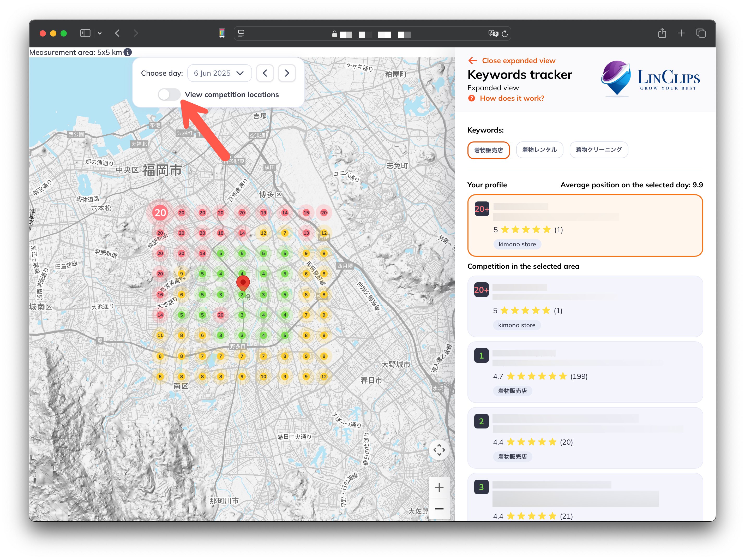Open rank 1 competitor card with 199 reviews
This screenshot has width=745, height=560.
tap(585, 372)
